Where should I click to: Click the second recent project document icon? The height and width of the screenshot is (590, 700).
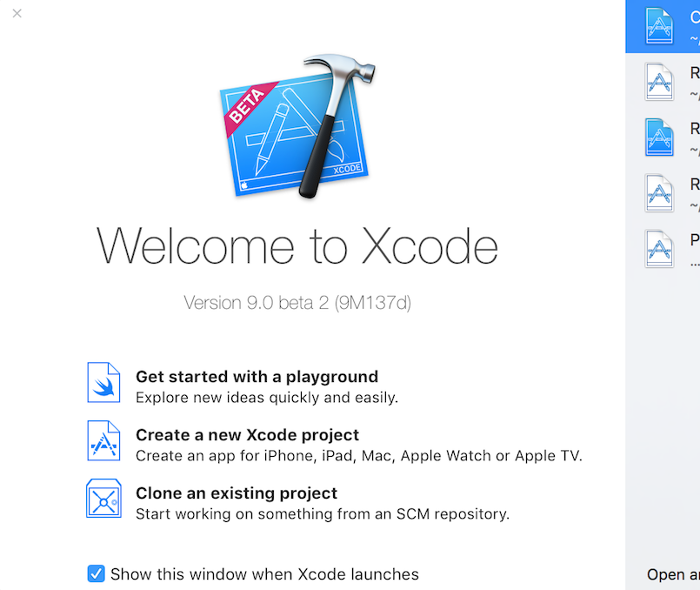coord(659,81)
